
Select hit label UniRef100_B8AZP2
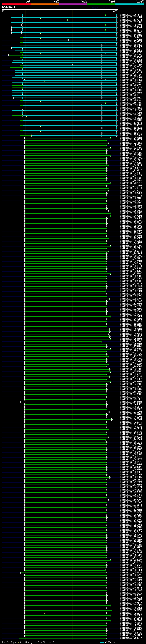coord(131,93)
